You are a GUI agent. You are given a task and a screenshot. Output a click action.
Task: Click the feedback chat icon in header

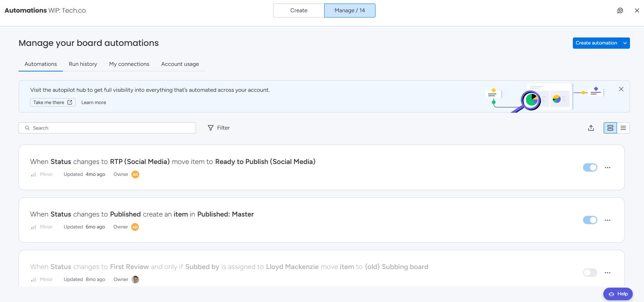[620, 11]
